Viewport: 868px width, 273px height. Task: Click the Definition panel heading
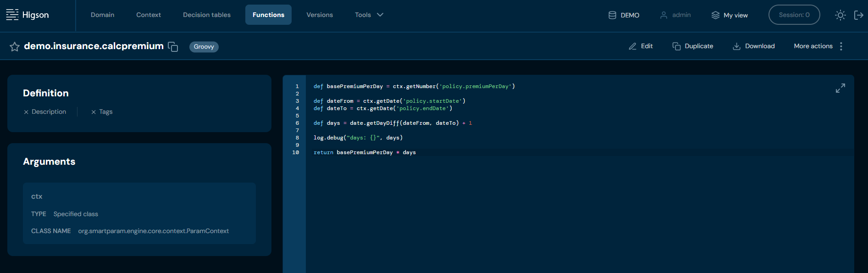click(46, 93)
